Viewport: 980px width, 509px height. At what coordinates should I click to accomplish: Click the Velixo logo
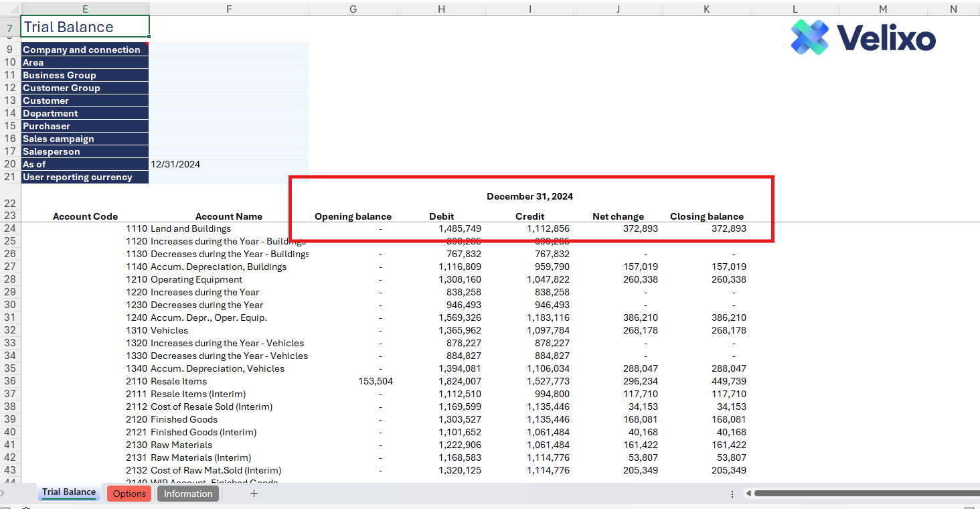point(863,37)
